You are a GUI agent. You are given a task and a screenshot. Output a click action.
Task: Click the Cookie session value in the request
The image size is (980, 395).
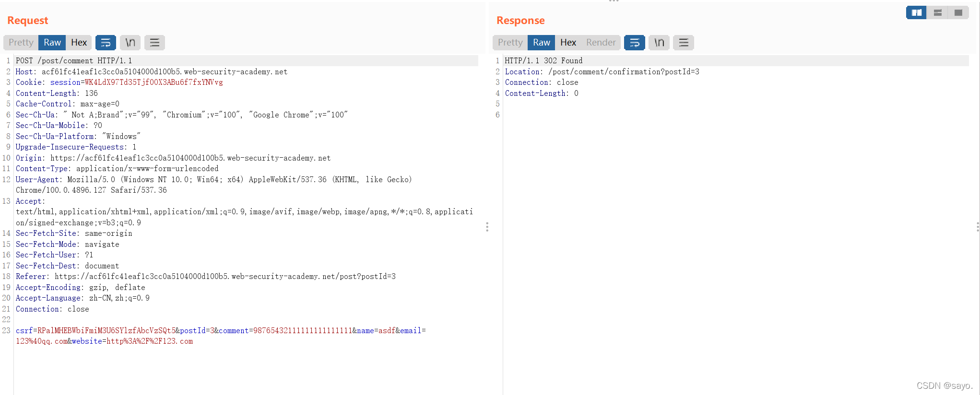[x=153, y=82]
